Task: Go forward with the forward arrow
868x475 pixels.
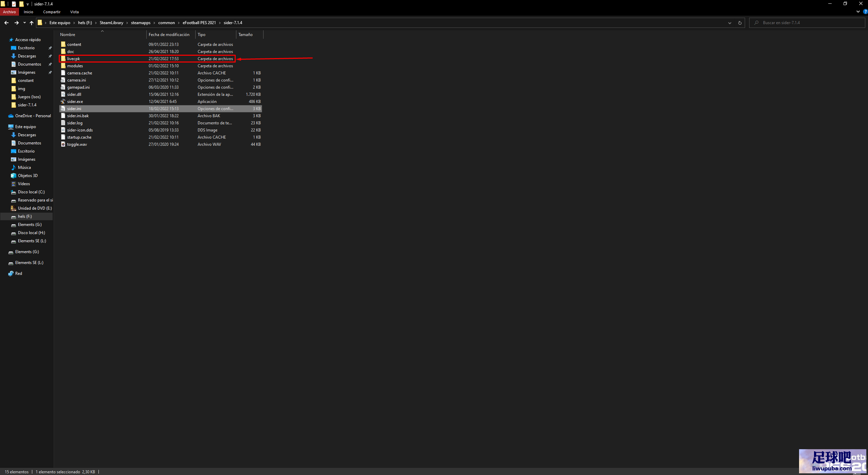Action: (x=16, y=23)
